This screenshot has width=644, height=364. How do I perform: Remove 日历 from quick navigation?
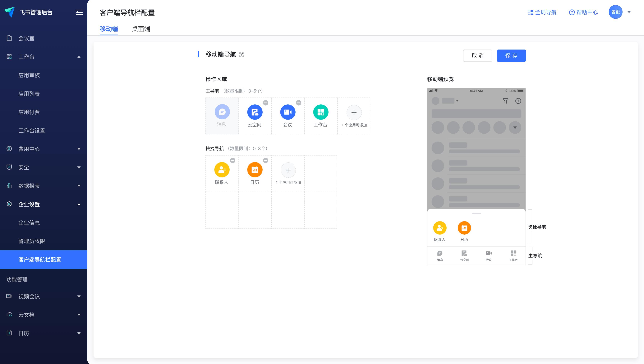265,160
